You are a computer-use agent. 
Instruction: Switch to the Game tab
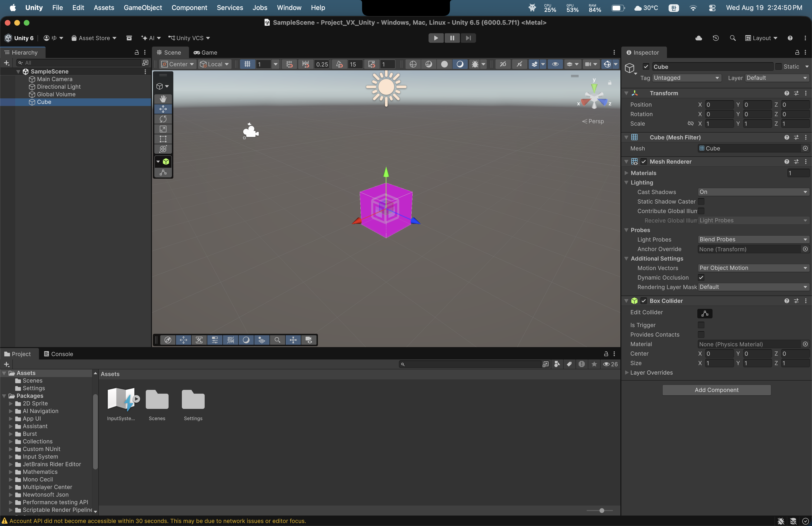pyautogui.click(x=205, y=53)
